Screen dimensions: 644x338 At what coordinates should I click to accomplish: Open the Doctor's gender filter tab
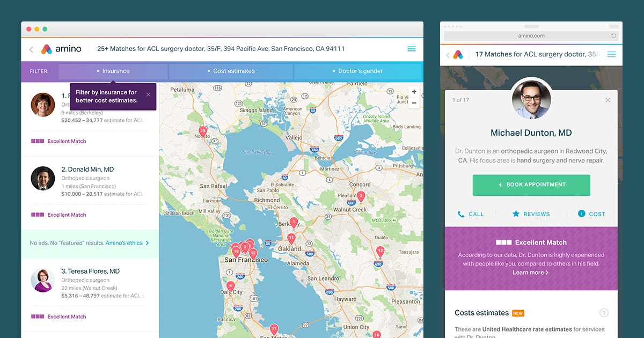pos(358,71)
